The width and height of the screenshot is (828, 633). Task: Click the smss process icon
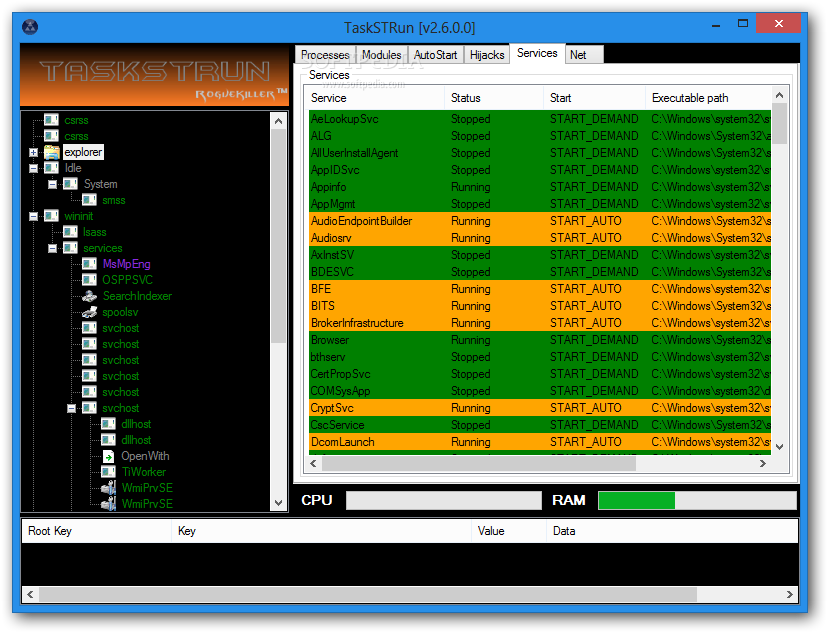pos(89,200)
